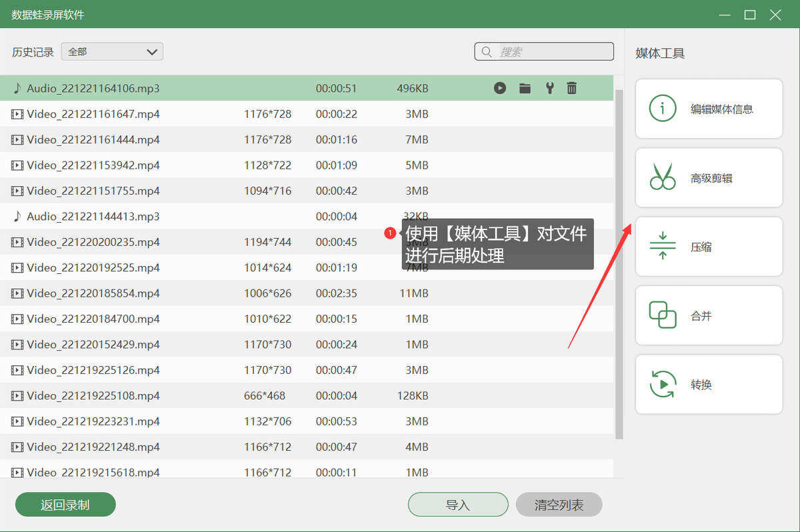800x532 pixels.
Task: Click the 媒体工具 panel heading
Action: 660,53
